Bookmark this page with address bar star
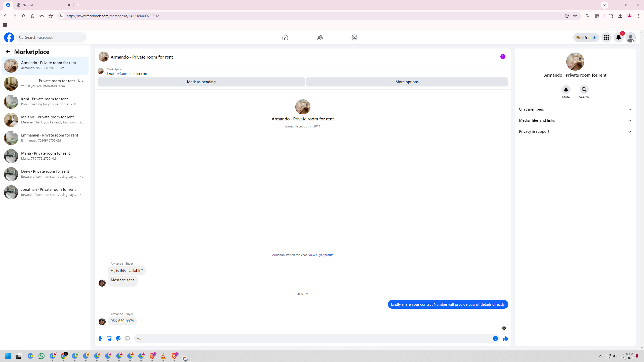644x362 pixels. tap(575, 16)
